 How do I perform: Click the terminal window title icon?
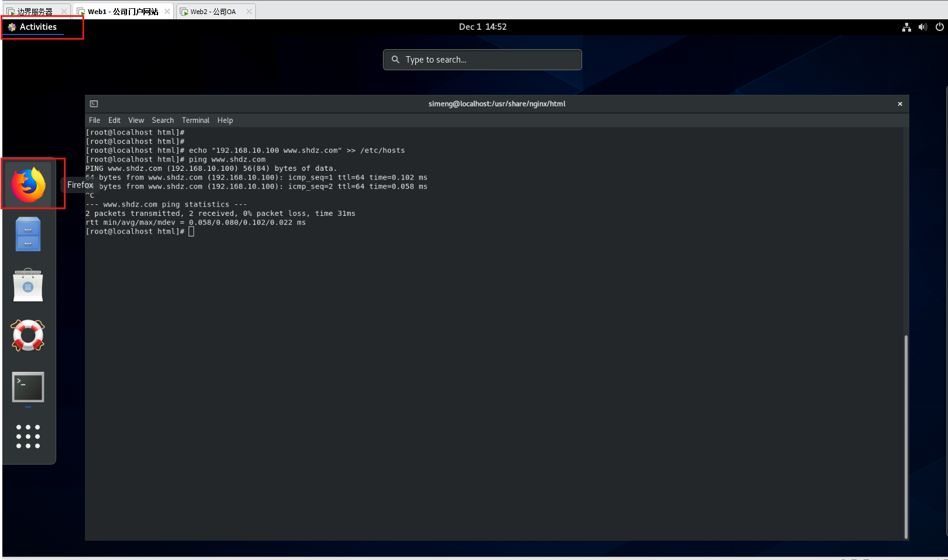(x=94, y=104)
